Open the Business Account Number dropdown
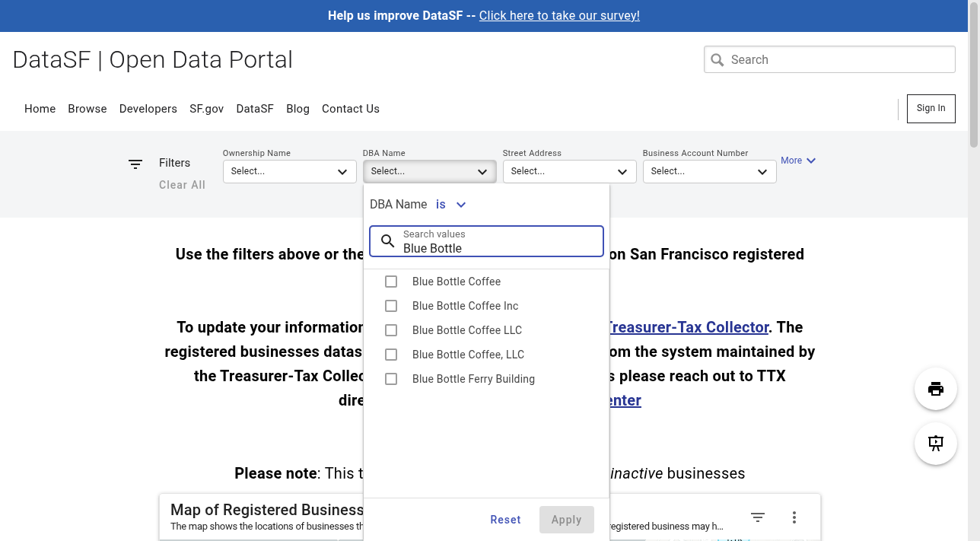 709,171
